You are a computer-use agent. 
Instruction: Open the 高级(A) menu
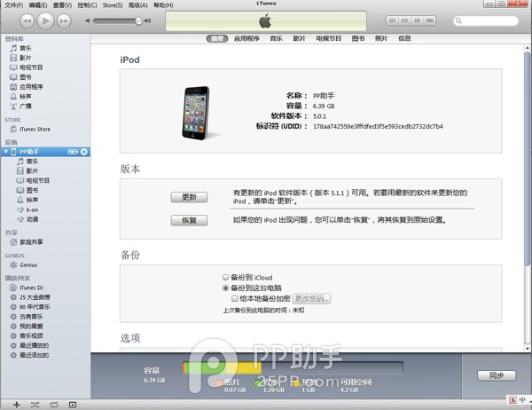tap(137, 5)
